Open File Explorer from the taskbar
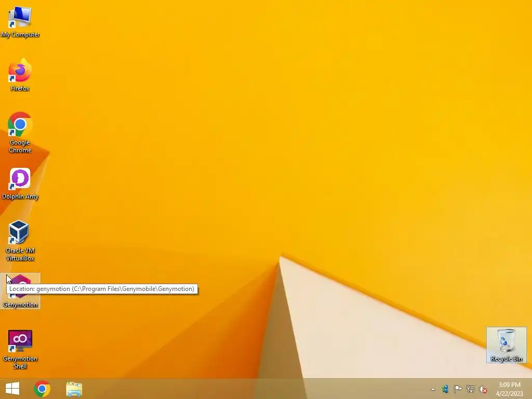Screen dimensions: 532x399 click(x=74, y=389)
